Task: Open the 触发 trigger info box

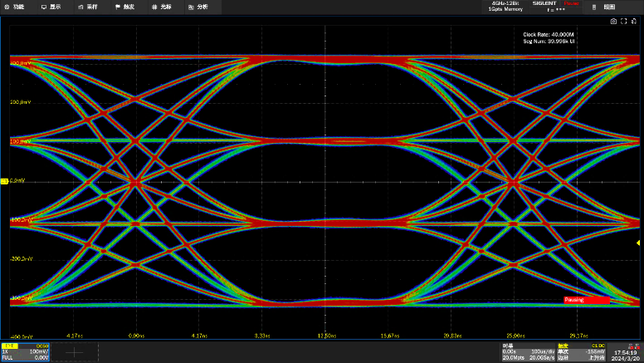Action: click(580, 351)
